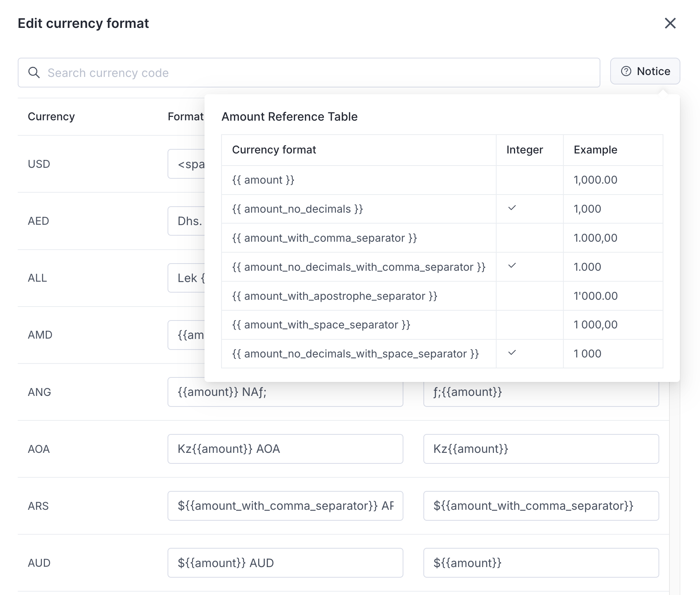Click the '{{amount}} NAƒ;' field for ANG
Viewport: 700px width, 595px height.
(x=285, y=392)
